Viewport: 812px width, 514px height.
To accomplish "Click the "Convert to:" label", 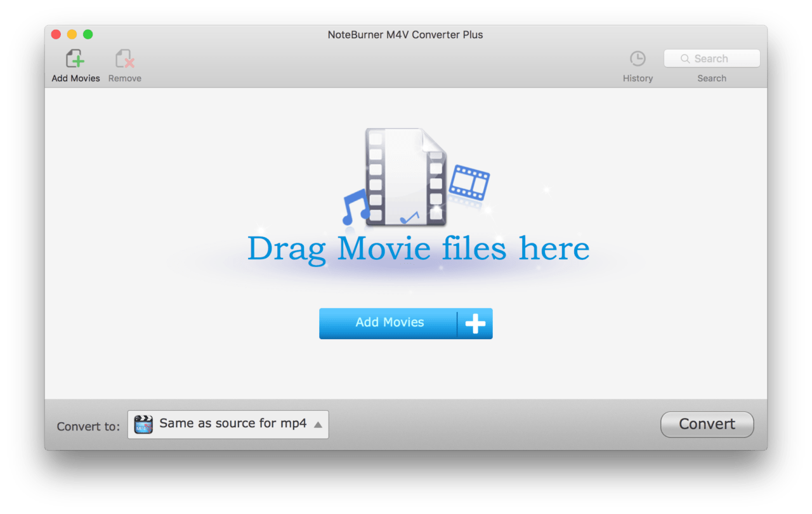I will click(x=88, y=426).
